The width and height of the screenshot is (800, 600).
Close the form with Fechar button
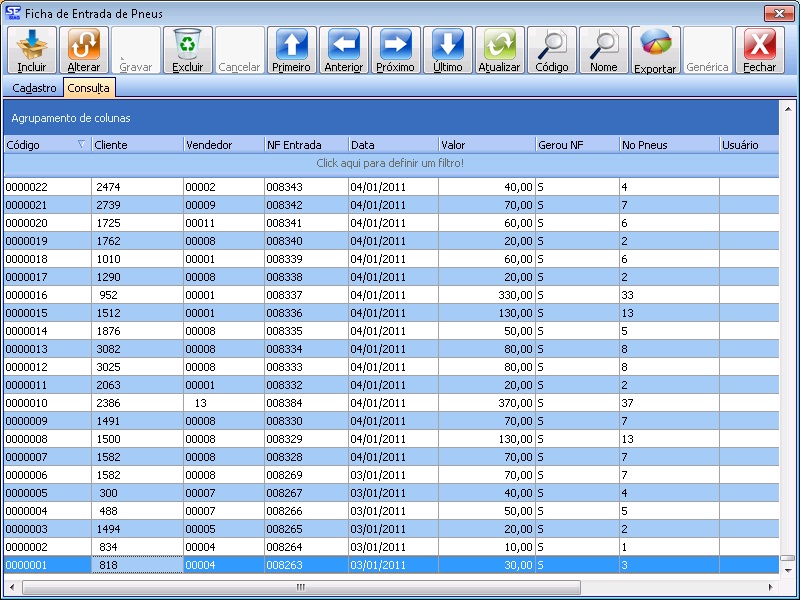(760, 50)
